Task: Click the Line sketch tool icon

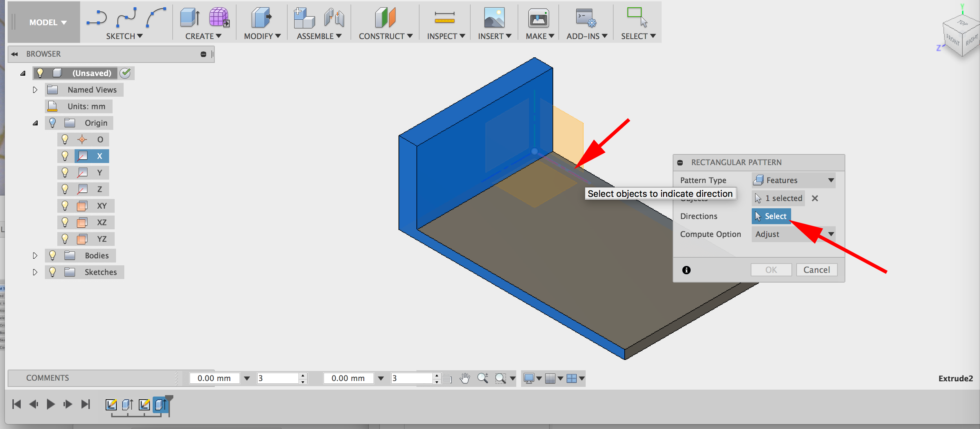Action: coord(97,18)
